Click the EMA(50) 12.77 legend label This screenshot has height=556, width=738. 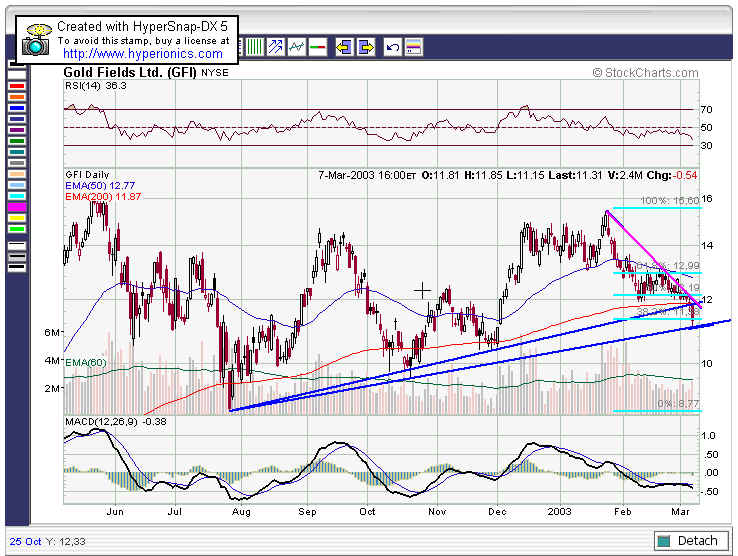point(100,185)
